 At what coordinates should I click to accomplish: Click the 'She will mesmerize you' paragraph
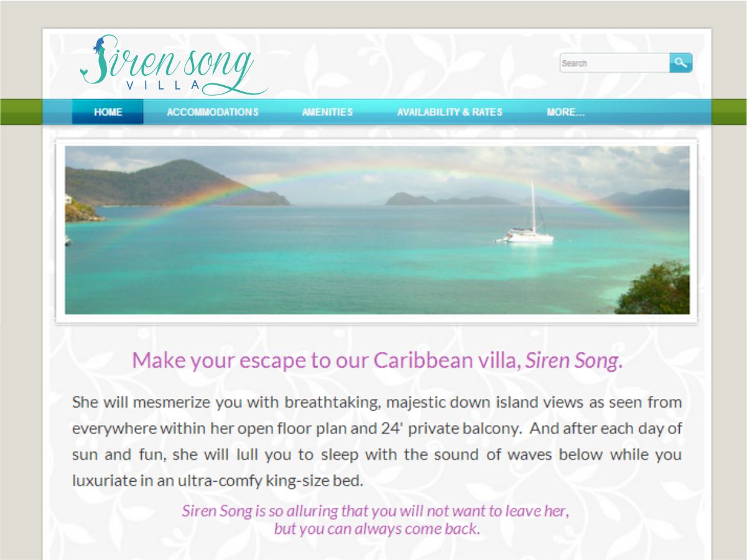[x=377, y=441]
